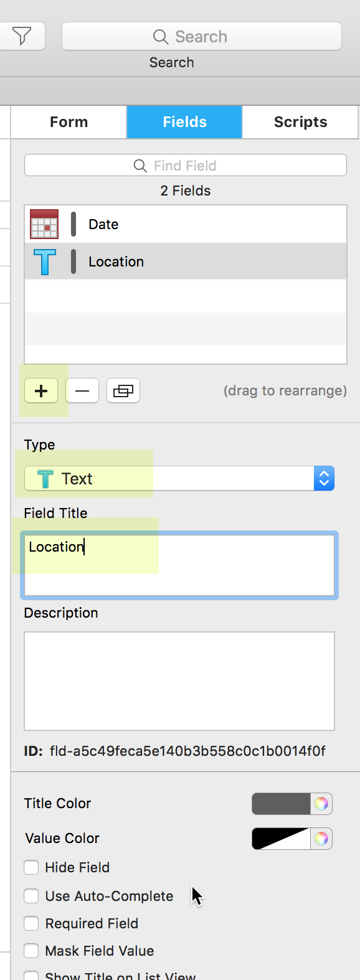
Task: Click the Location text field T icon
Action: (45, 261)
